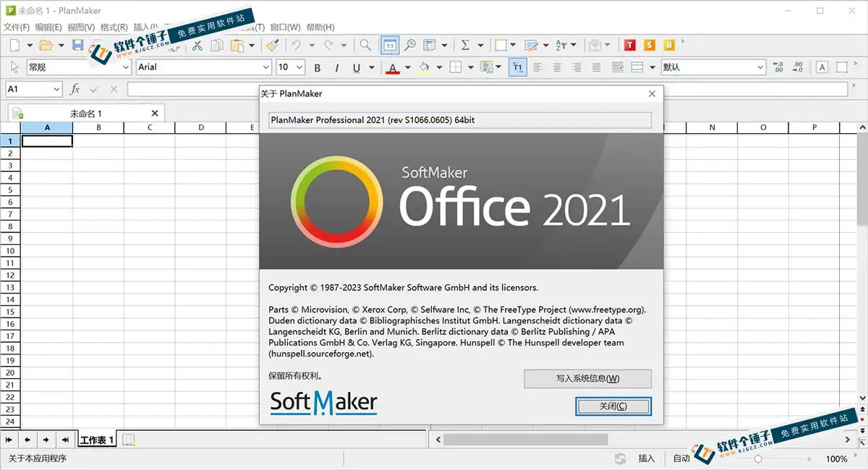The width and height of the screenshot is (868, 470).
Task: Save the spreadsheet with the floppy disk icon
Action: 77,45
